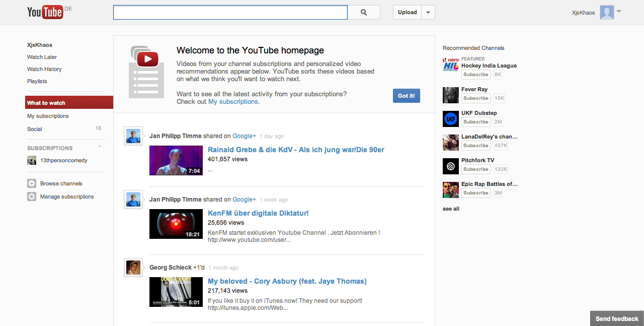Viewport: 644px width, 326px height.
Task: Click the 401,657 views text
Action: pos(227,159)
